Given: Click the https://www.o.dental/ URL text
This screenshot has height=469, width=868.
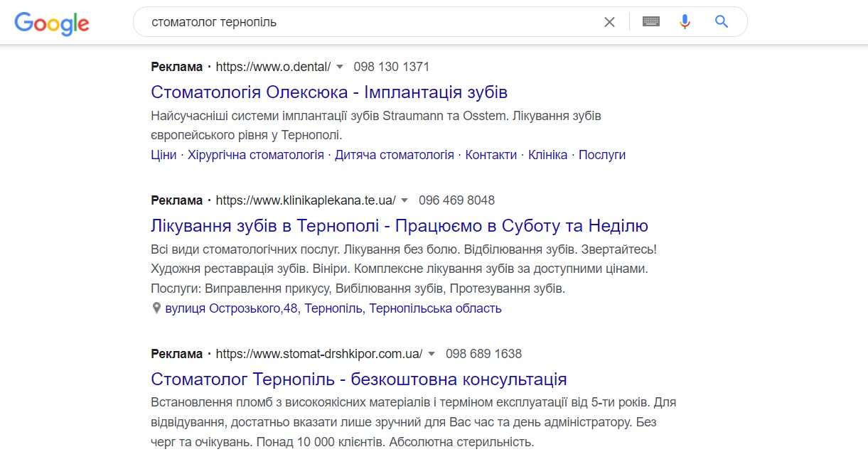Looking at the screenshot, I should 273,67.
